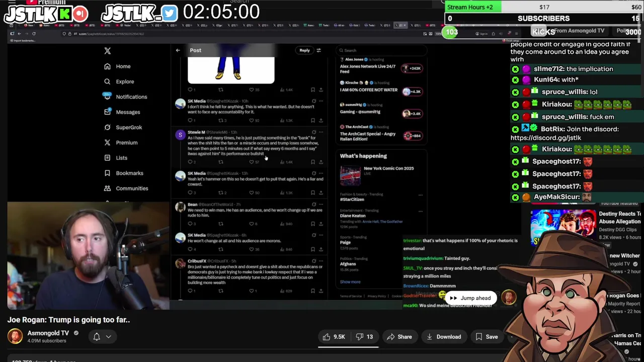
Task: Click the Twitter bird icon in JSTLK overlay
Action: (x=170, y=14)
